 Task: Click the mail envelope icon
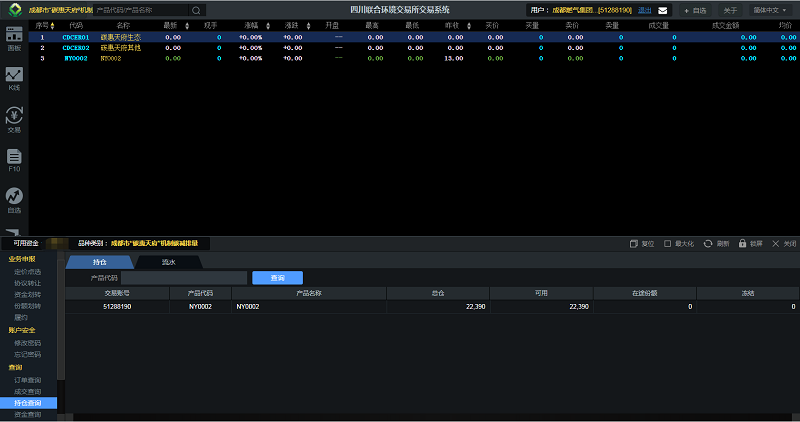pyautogui.click(x=662, y=10)
